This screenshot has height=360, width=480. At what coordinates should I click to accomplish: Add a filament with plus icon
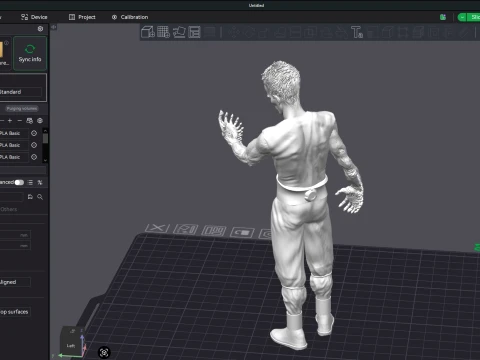tap(10, 121)
